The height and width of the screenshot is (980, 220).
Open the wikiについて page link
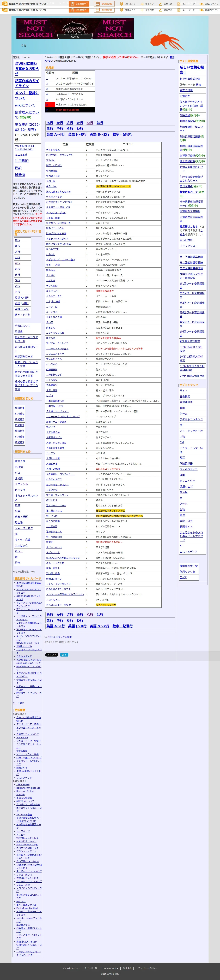25,105
